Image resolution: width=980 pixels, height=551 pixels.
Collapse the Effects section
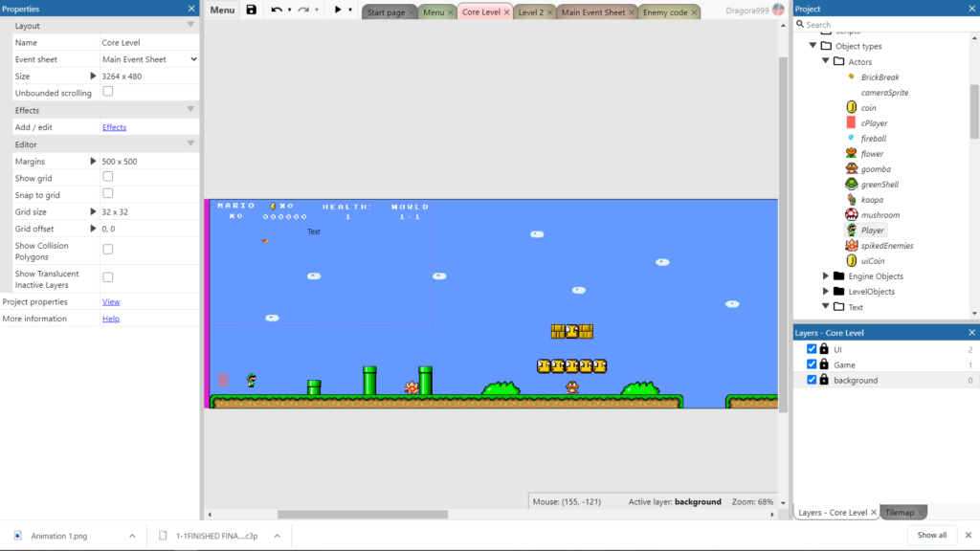(190, 109)
